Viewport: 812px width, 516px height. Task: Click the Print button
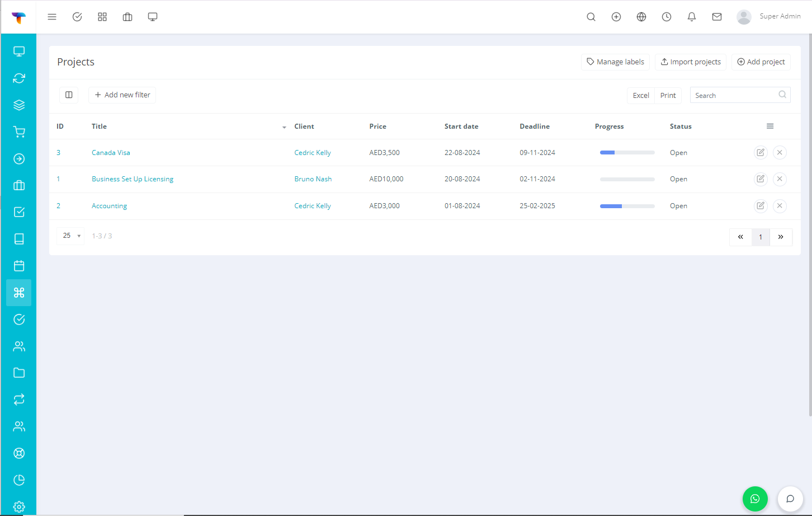(668, 96)
